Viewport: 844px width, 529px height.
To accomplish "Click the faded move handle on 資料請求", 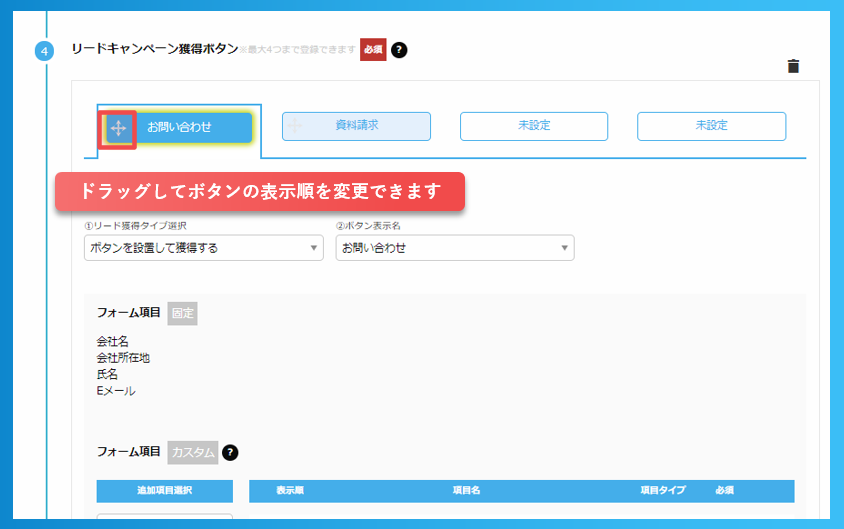I will click(x=296, y=126).
